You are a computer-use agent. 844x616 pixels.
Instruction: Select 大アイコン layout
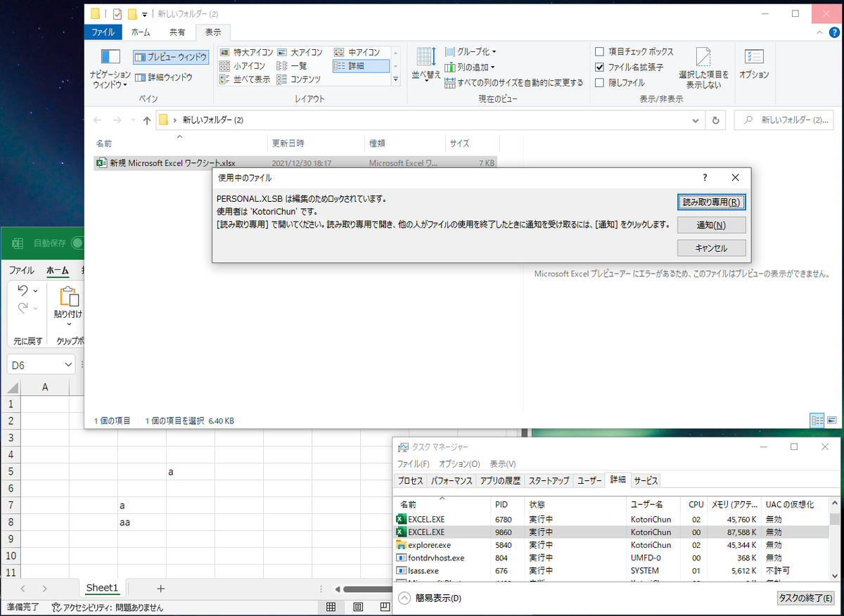(x=300, y=53)
